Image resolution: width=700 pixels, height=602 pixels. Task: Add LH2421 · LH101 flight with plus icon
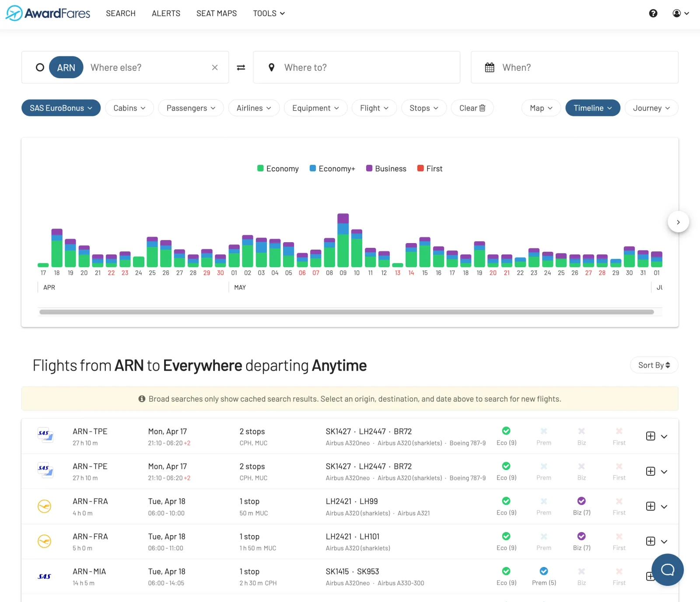pos(651,541)
